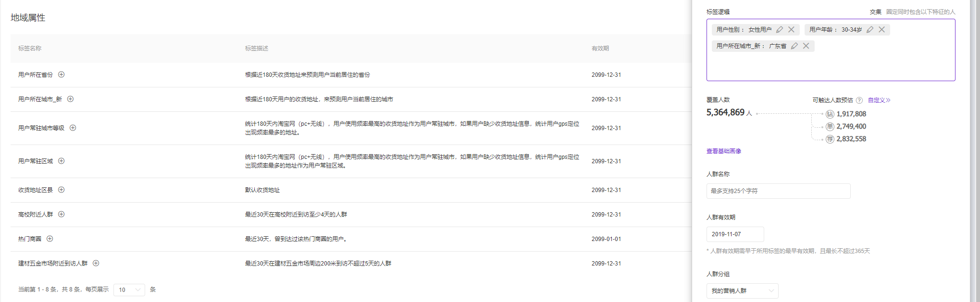
Task: Open the 查看基础画像 link
Action: click(724, 151)
